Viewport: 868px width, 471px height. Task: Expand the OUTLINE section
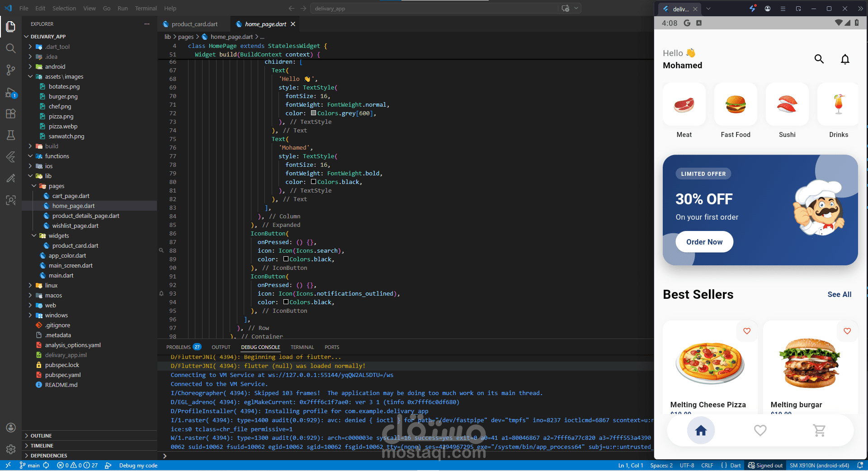90,436
